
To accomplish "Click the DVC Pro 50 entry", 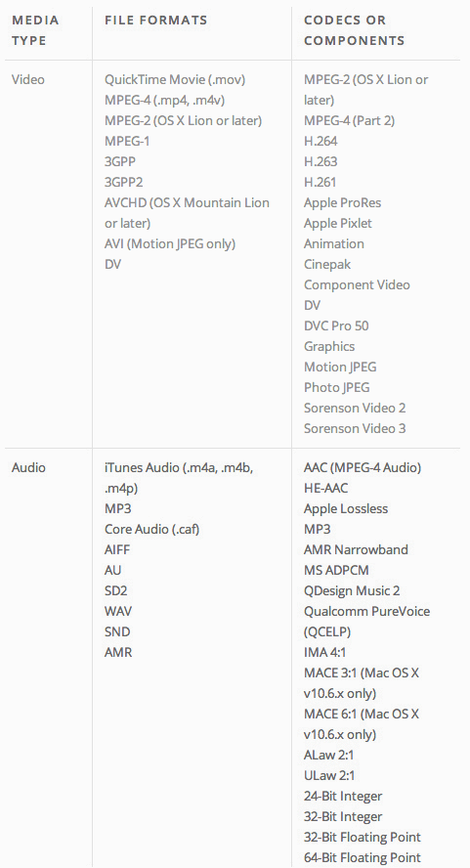I will click(x=336, y=325).
